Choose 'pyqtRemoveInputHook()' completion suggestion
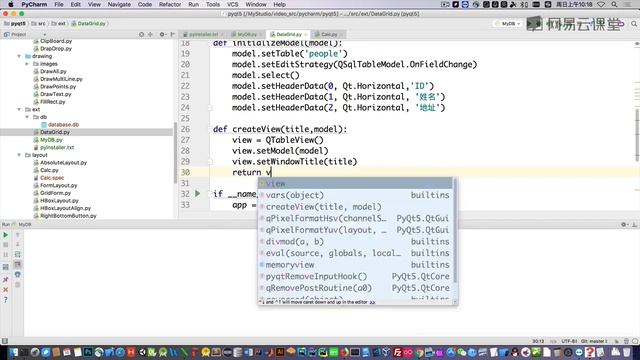 click(355, 276)
